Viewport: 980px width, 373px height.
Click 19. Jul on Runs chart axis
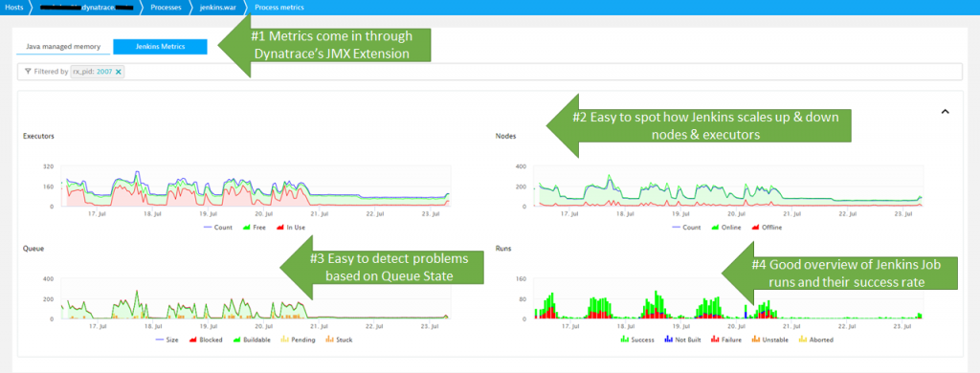pos(682,325)
